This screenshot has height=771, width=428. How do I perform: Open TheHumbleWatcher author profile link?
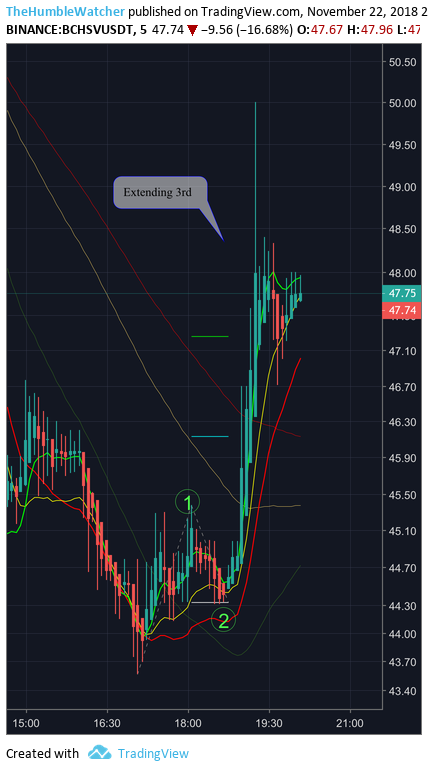point(66,11)
